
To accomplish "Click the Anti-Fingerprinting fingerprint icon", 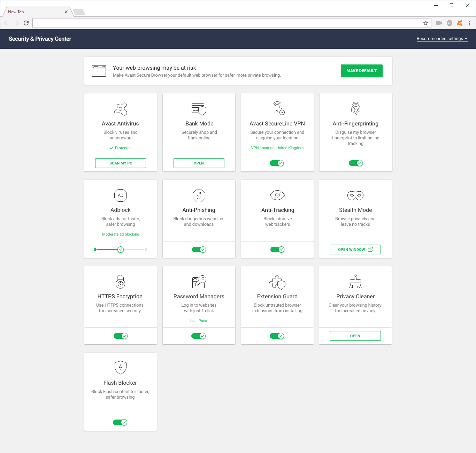I will point(356,109).
